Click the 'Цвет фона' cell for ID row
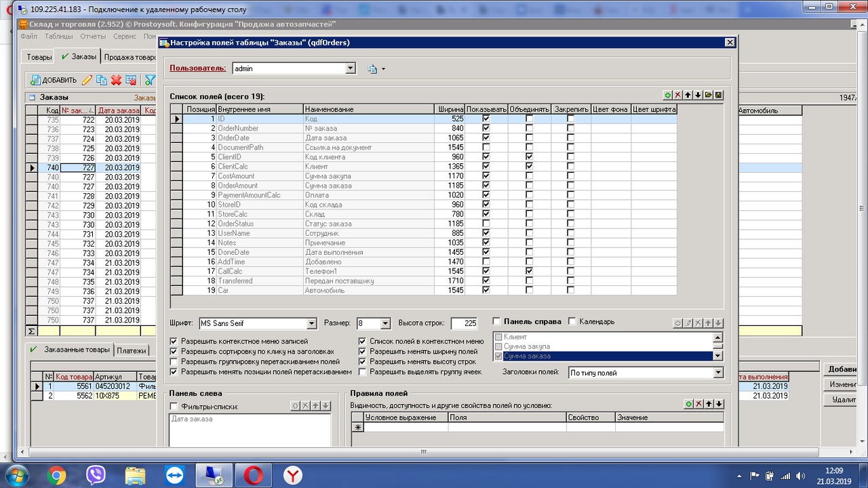Viewport: 868px width, 488px height. 611,119
